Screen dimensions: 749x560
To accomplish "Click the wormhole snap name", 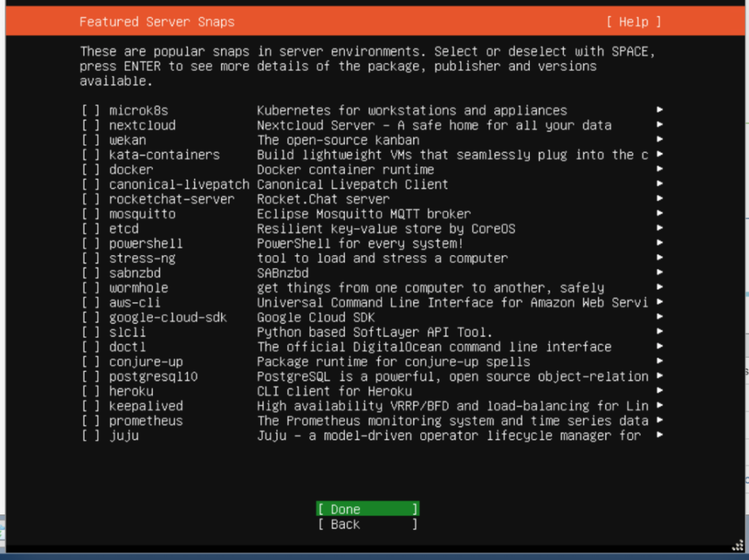I will [138, 288].
